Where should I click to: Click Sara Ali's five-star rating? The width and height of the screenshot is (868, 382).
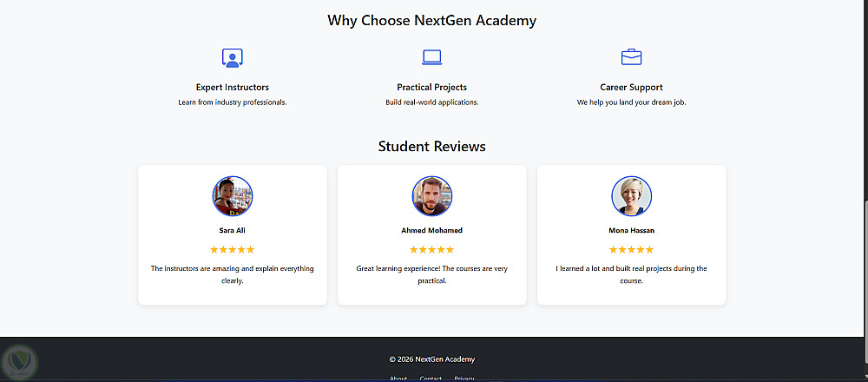click(232, 250)
